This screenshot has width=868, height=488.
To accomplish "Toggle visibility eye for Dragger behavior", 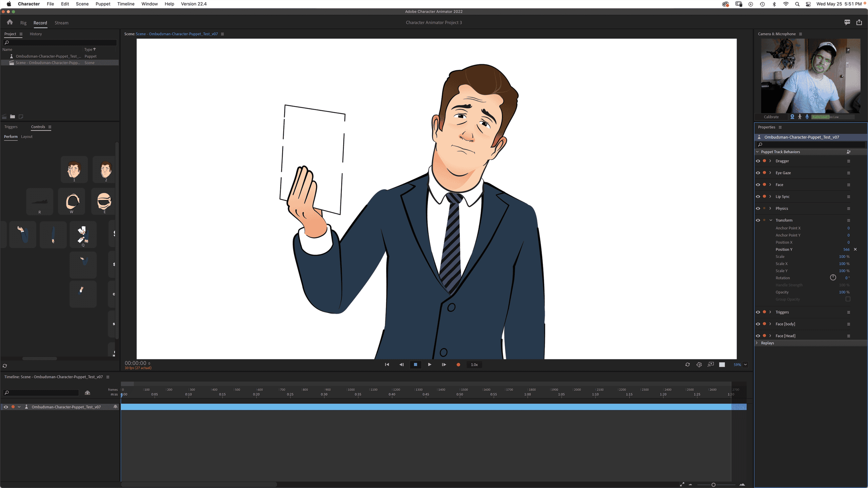I will 758,161.
